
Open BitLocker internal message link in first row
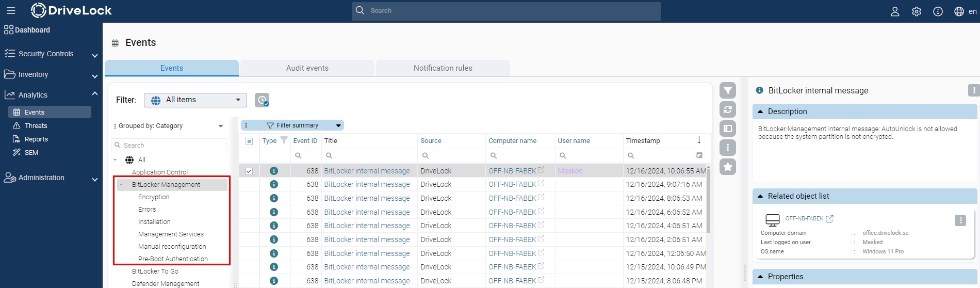click(x=367, y=171)
